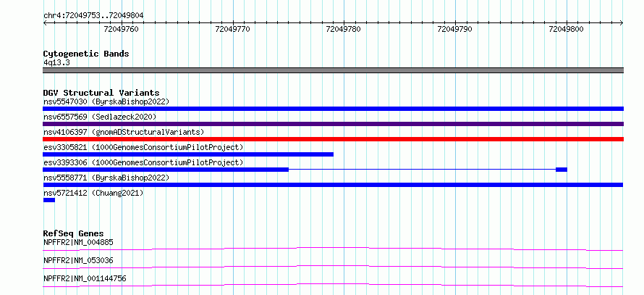644x295 pixels.
Task: Open variant label nsv5558771 (ByrskaBishop2022)
Action: [106, 178]
